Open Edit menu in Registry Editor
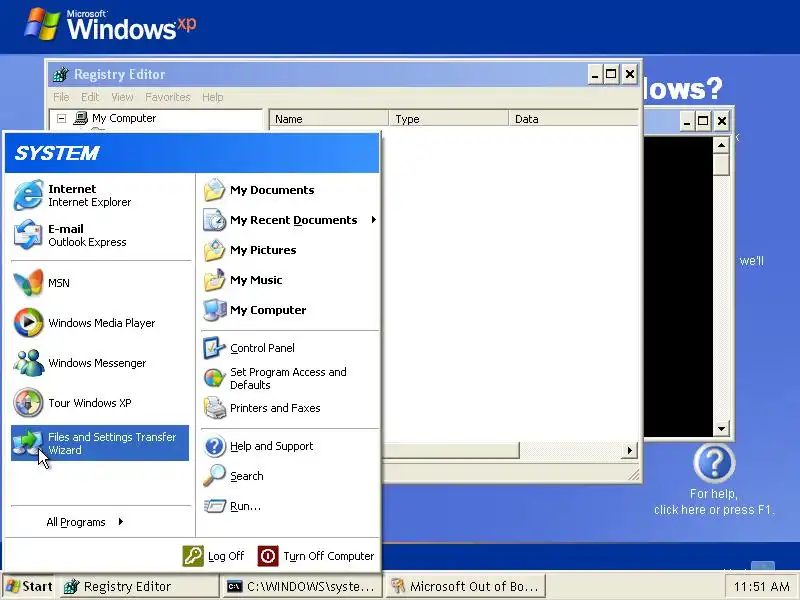 [x=90, y=97]
